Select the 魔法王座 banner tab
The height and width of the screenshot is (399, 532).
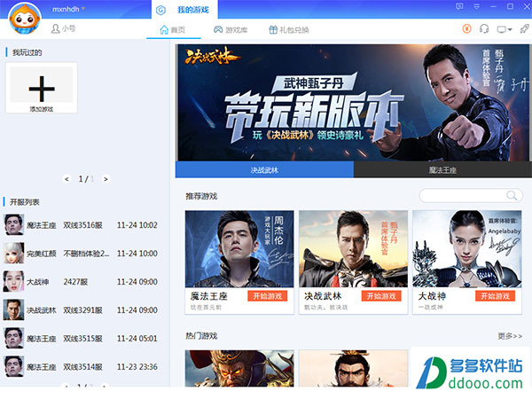click(442, 169)
